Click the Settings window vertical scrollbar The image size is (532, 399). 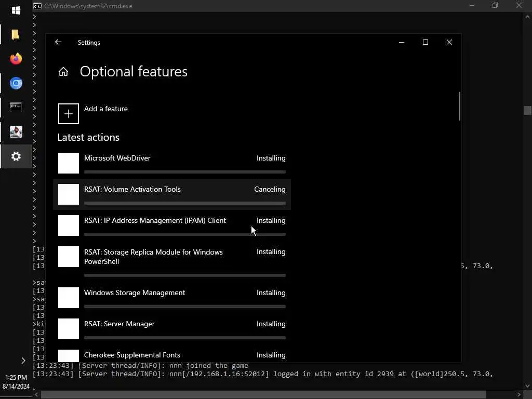coord(459,107)
